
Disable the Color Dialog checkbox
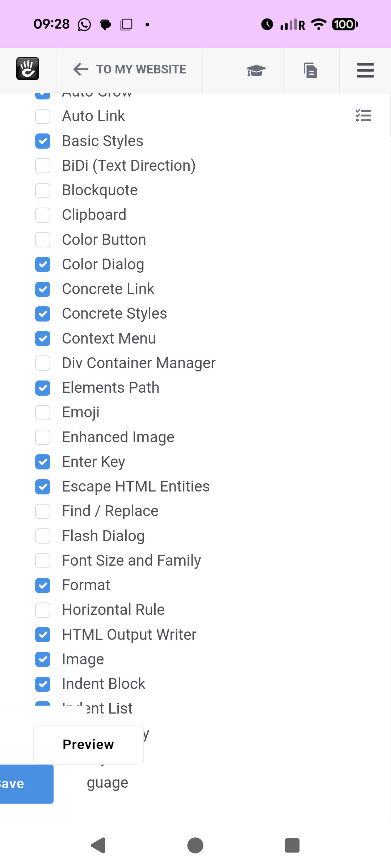click(43, 264)
